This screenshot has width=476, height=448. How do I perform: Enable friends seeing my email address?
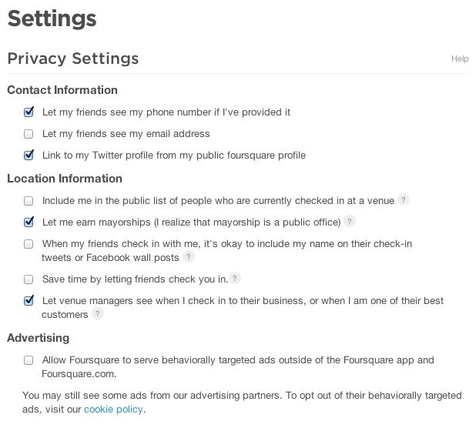(x=28, y=134)
